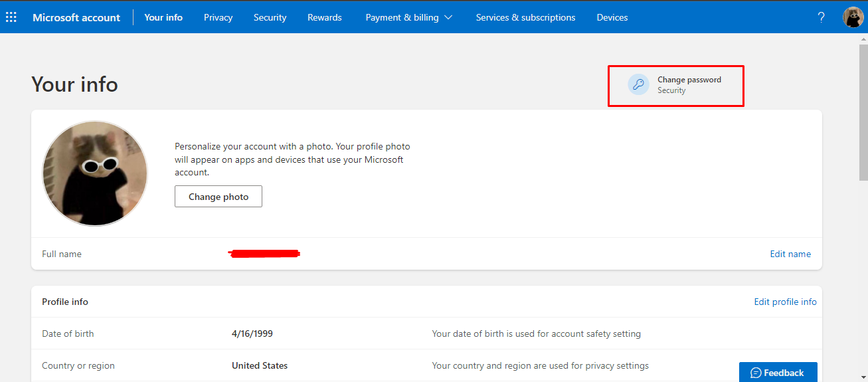Click the vertical page scrollbar
Screen dimensions: 868x382
coord(861,206)
